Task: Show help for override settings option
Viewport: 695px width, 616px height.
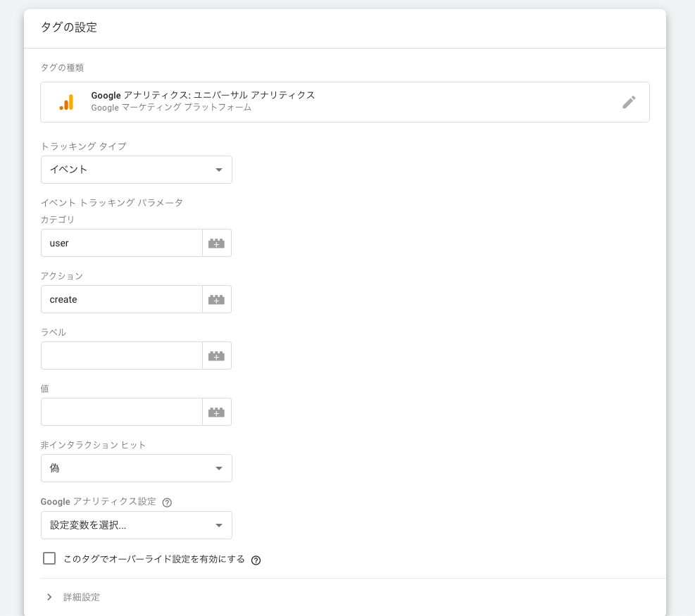Action: [256, 560]
